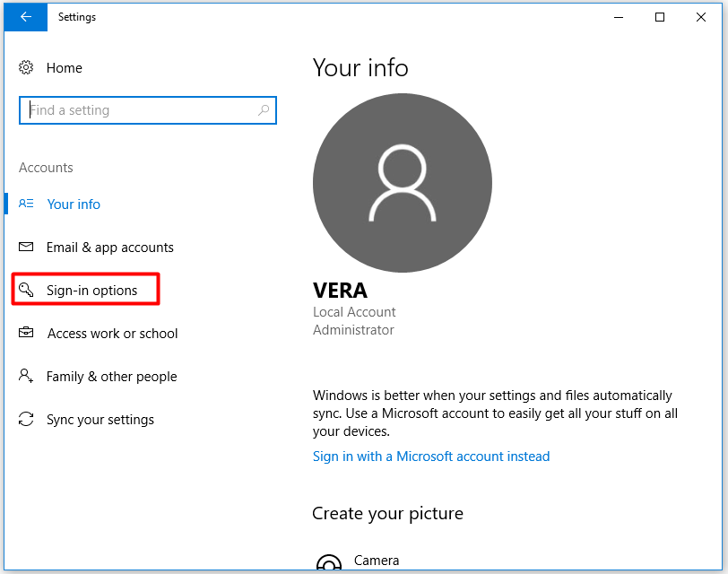Click the back arrow button

click(x=24, y=16)
